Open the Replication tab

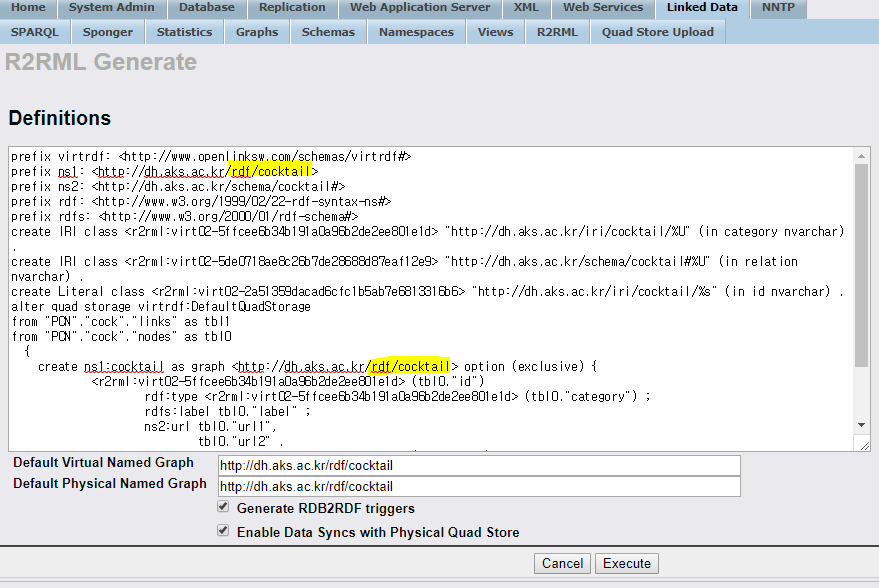pos(292,8)
